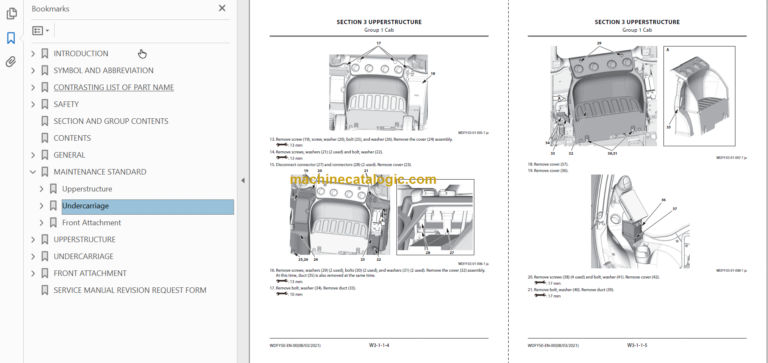
Task: Expand the GENERAL bookmark
Action: click(x=33, y=155)
